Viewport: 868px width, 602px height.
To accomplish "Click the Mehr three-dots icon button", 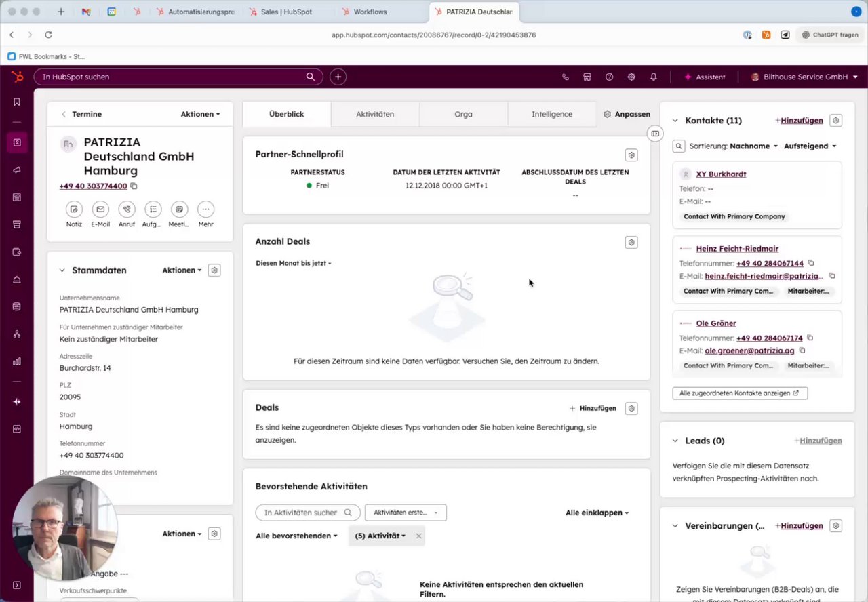I will pyautogui.click(x=205, y=209).
